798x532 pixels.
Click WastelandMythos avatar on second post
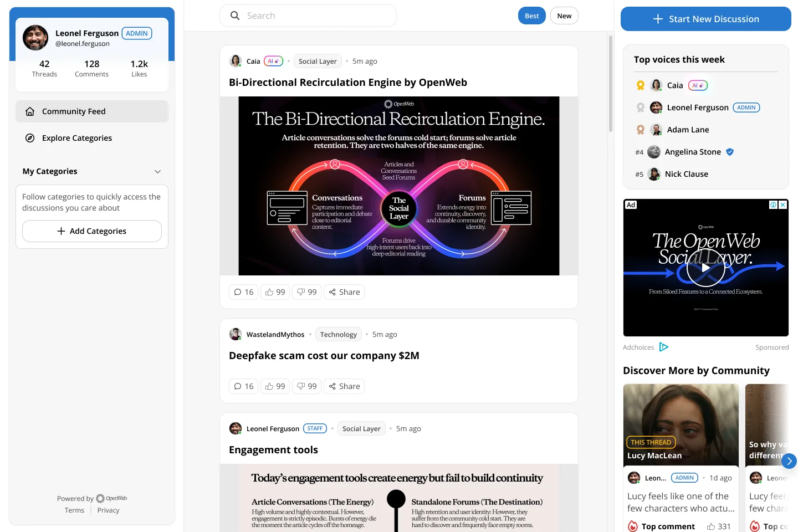click(x=236, y=334)
